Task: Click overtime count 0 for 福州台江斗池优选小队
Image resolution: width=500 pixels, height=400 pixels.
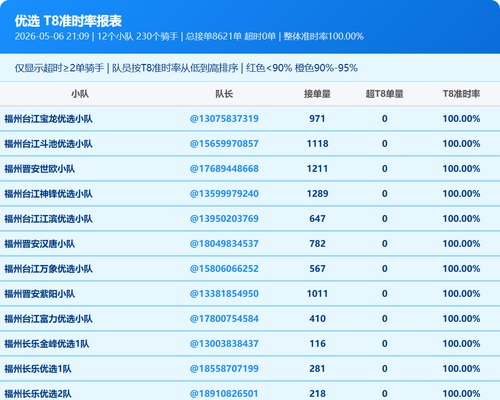Action: [384, 144]
